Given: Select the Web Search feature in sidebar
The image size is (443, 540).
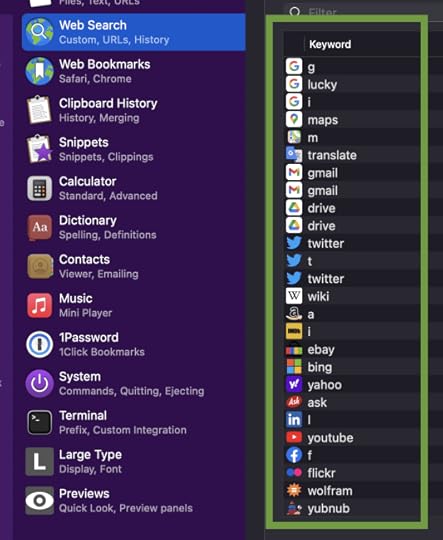Looking at the screenshot, I should [134, 32].
